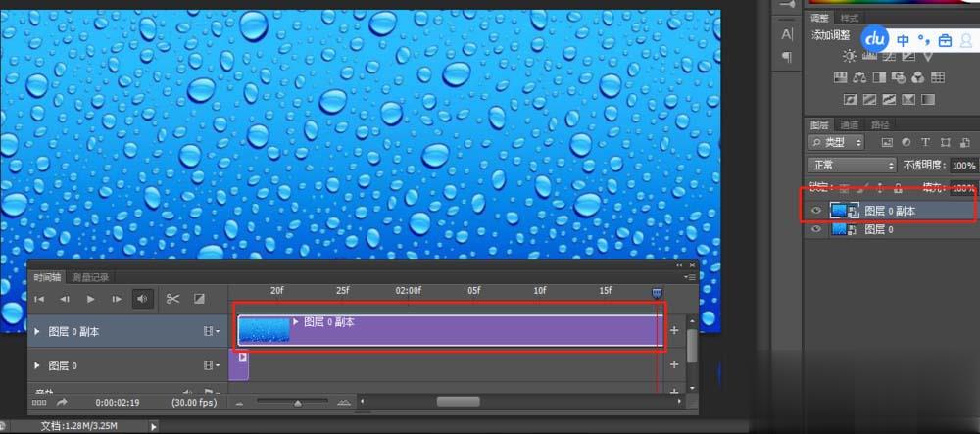Click the timeline vertical scrollbar thumb
The width and height of the screenshot is (980, 434).
point(692,345)
